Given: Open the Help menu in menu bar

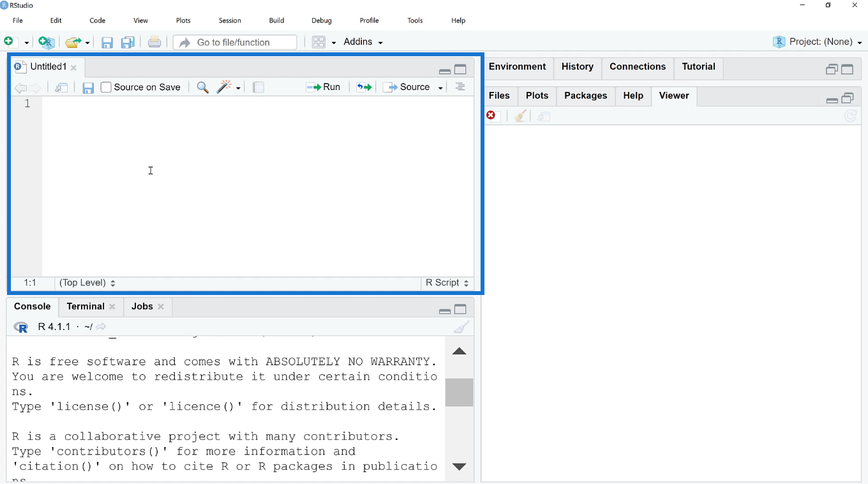Looking at the screenshot, I should point(458,20).
